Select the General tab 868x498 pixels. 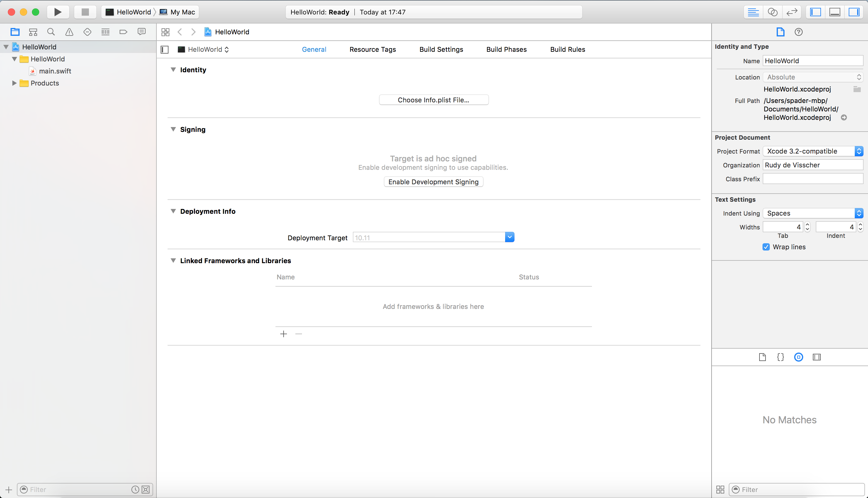[x=314, y=50]
